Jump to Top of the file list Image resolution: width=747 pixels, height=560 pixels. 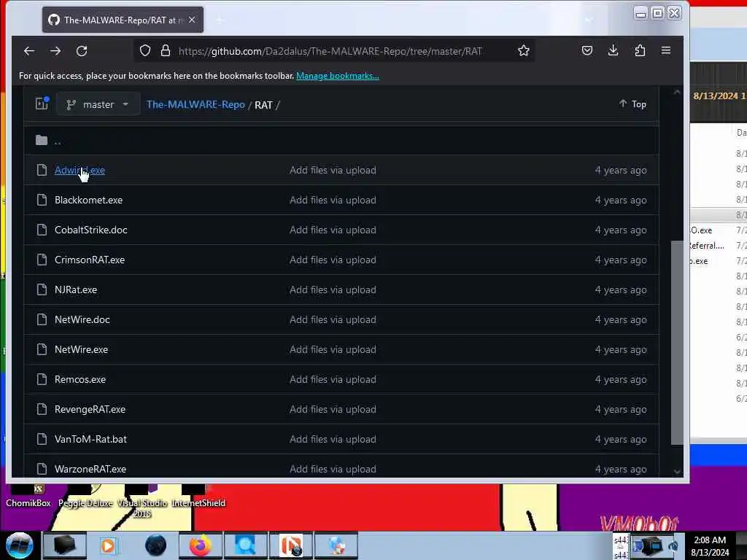[632, 104]
